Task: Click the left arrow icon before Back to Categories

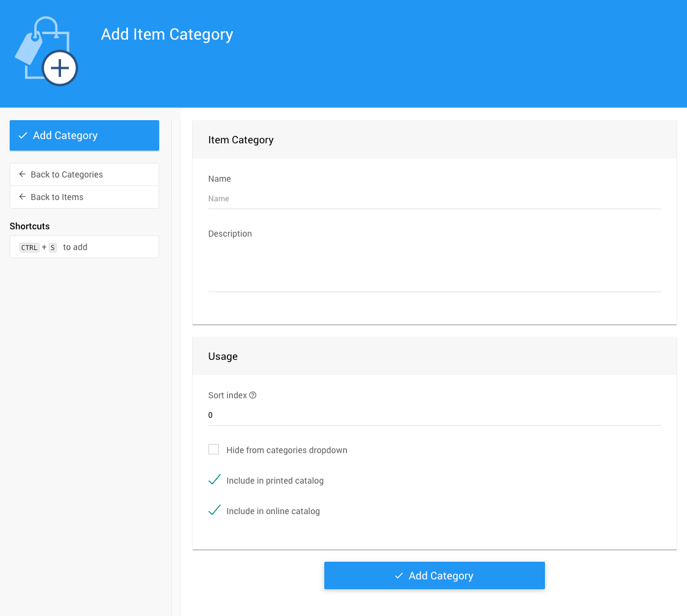Action: [23, 174]
